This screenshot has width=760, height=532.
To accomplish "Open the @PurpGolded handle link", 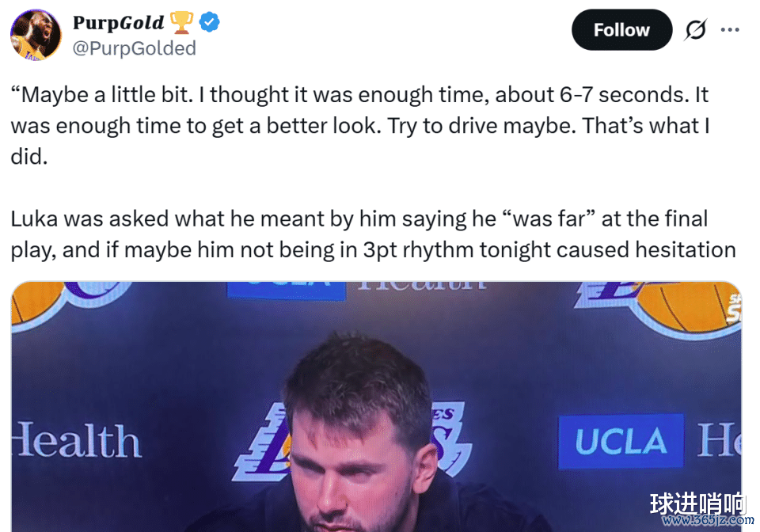I will [134, 48].
